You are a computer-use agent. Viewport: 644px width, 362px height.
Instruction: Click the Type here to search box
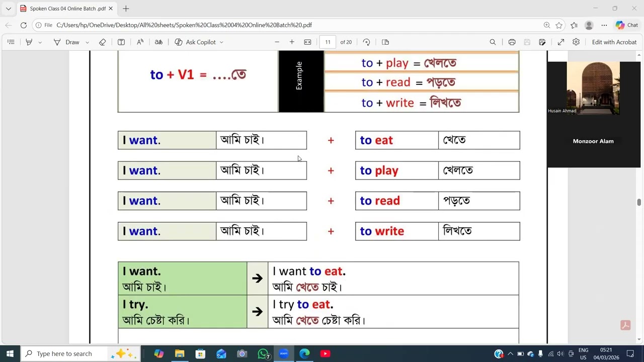[82, 353]
